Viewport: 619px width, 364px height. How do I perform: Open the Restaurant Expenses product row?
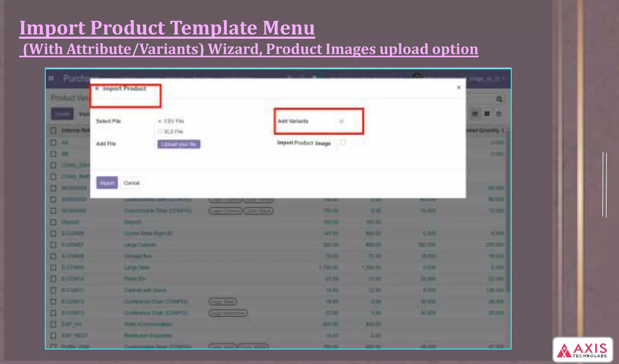[x=148, y=335]
